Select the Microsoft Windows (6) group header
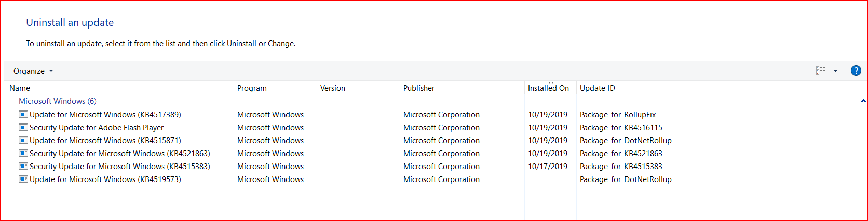 (58, 101)
